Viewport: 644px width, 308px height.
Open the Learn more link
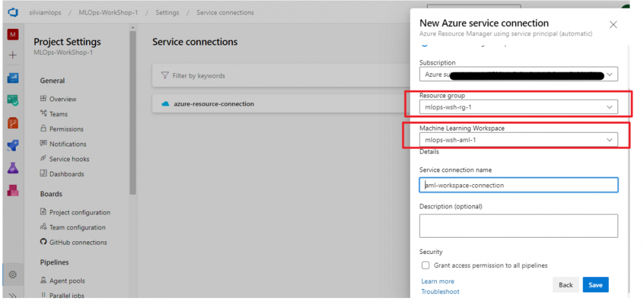(x=438, y=282)
